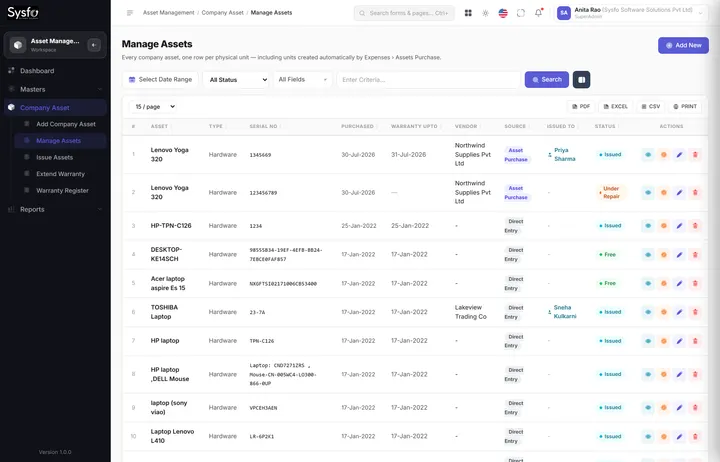Click orange action icon for HP-TPN-C126 row
The width and height of the screenshot is (720, 462).
pyautogui.click(x=664, y=226)
